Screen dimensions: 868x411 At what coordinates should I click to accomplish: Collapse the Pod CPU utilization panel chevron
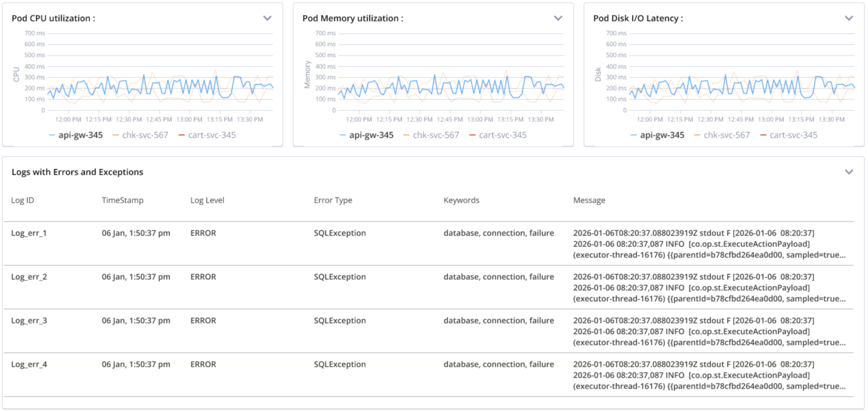[267, 18]
